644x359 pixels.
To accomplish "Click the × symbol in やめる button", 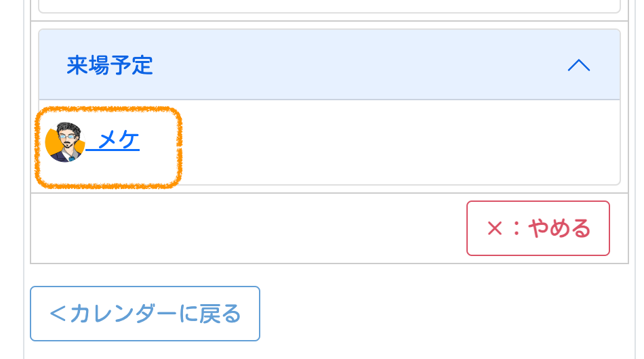I will (x=495, y=229).
